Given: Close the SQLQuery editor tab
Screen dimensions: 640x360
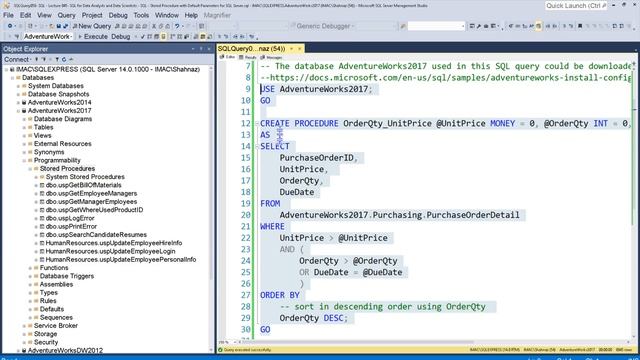Looking at the screenshot, I should pyautogui.click(x=299, y=49).
